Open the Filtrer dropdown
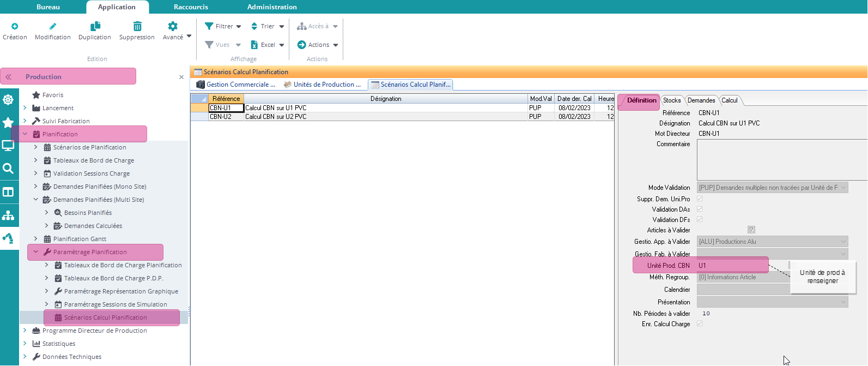 (x=223, y=26)
